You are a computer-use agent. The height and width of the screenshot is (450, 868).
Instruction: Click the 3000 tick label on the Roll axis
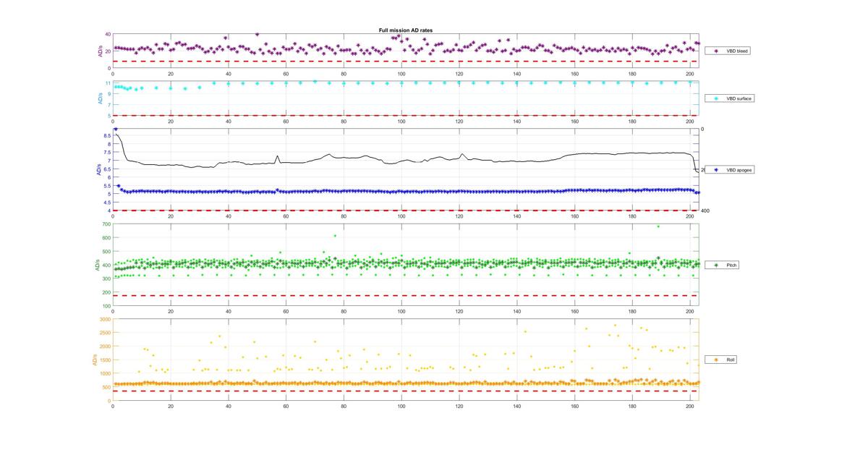[106, 319]
